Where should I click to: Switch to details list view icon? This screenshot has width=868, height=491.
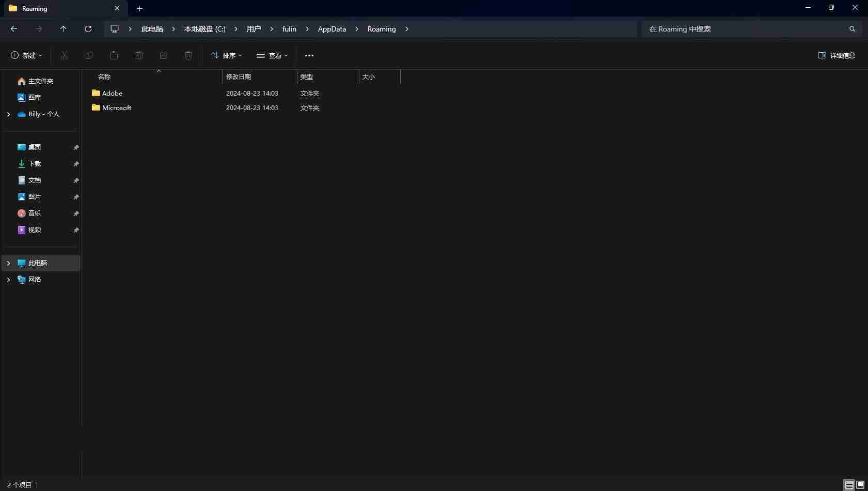point(849,485)
